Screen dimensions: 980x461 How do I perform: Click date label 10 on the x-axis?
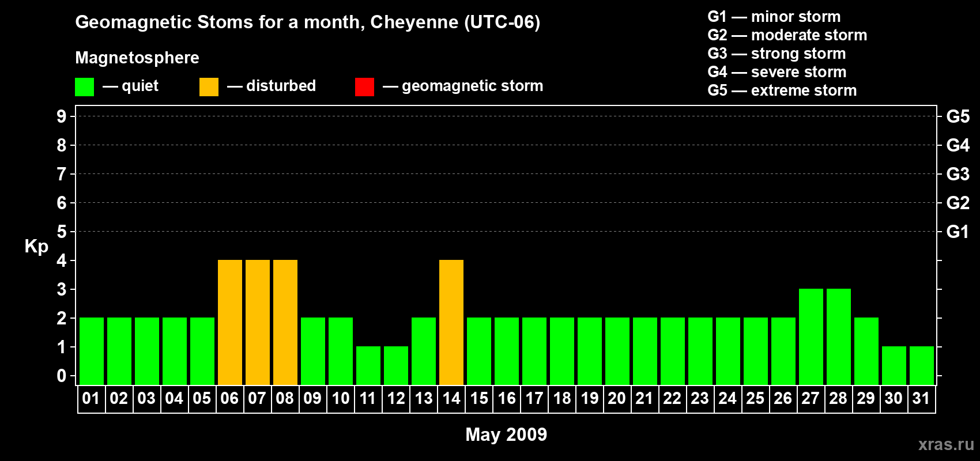click(x=341, y=399)
